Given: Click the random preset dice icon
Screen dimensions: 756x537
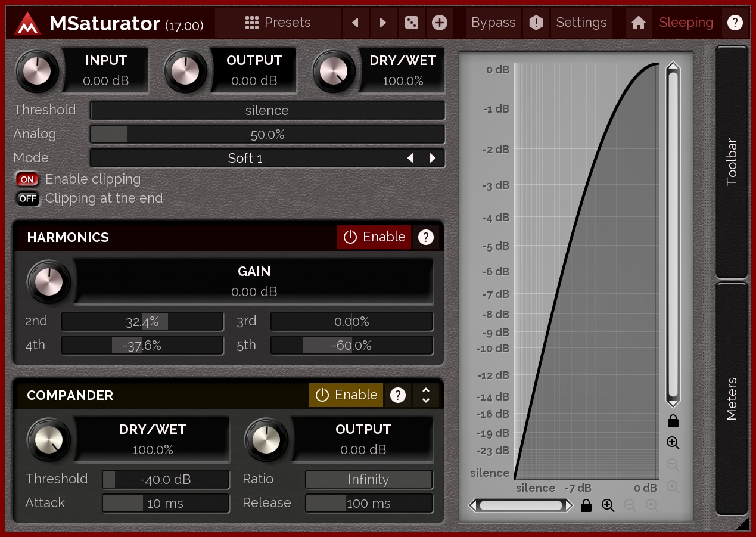Looking at the screenshot, I should pyautogui.click(x=411, y=23).
